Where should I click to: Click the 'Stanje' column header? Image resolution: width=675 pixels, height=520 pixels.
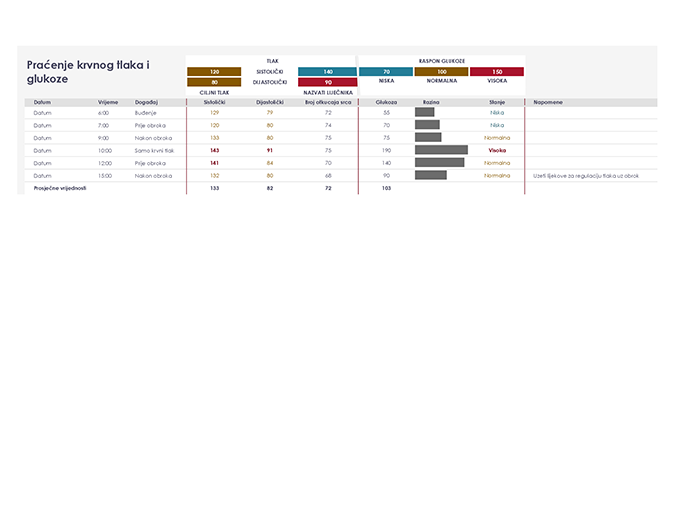click(497, 102)
